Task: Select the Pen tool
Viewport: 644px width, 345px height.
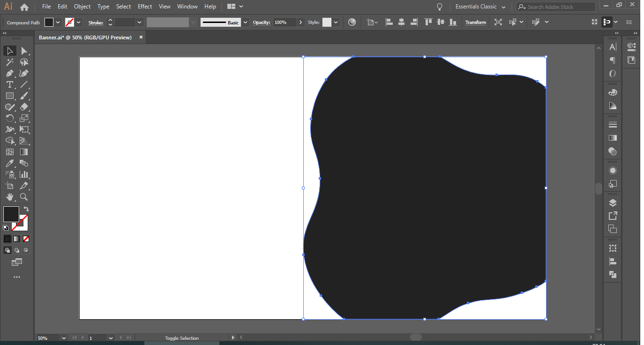Action: (x=10, y=73)
